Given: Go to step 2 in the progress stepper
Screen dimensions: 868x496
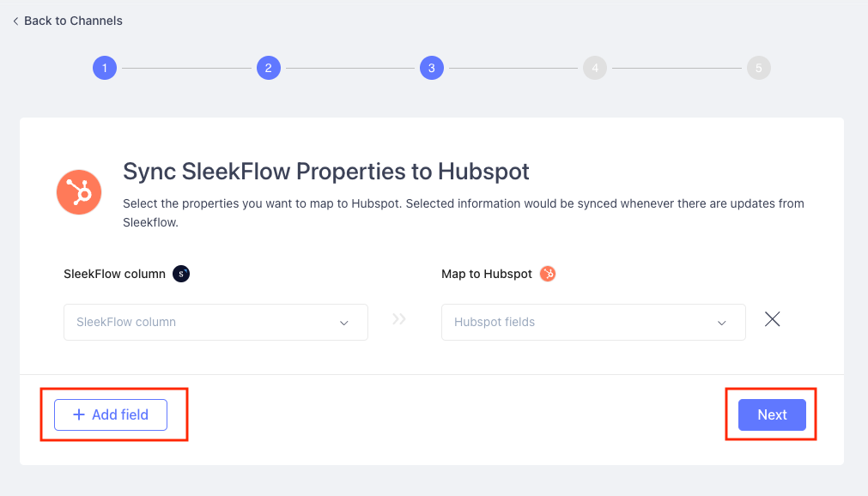Looking at the screenshot, I should pos(269,68).
